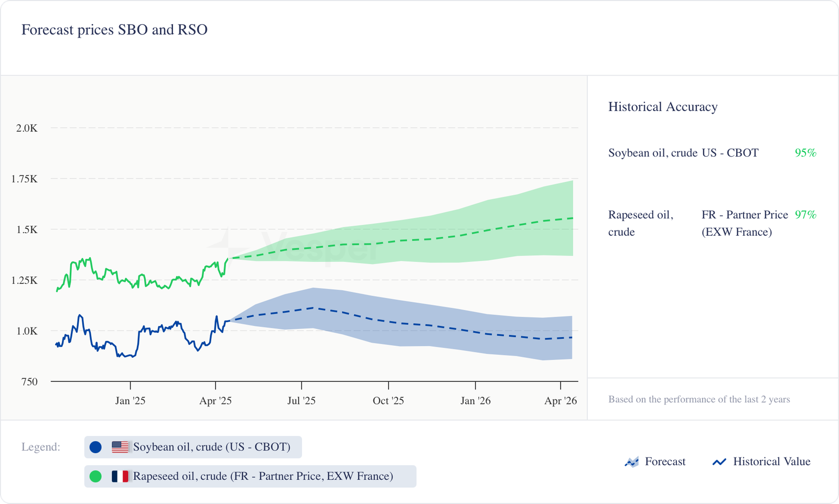Click the US flag icon in legend
Viewport: 839px width, 504px height.
(x=120, y=447)
